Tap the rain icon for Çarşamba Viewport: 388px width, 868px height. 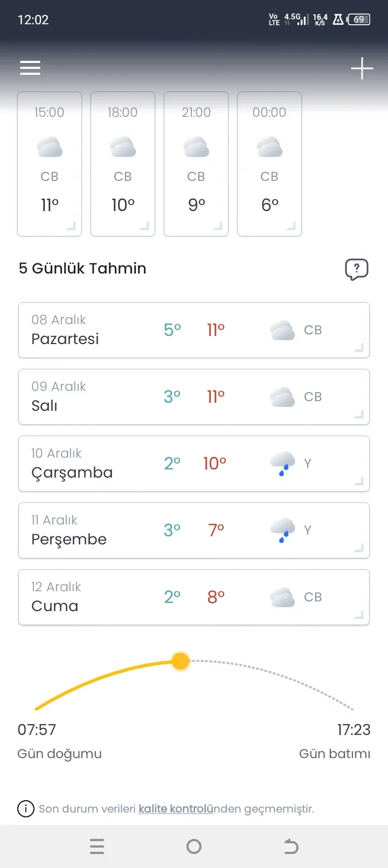(x=282, y=464)
